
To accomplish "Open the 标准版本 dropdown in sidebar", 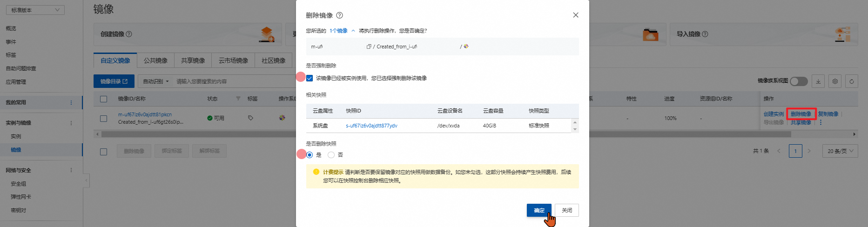I will [x=35, y=10].
